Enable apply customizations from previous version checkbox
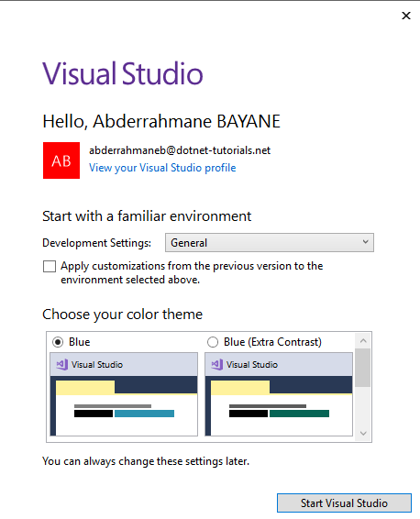Viewport: 420px width, 519px height. pos(50,266)
